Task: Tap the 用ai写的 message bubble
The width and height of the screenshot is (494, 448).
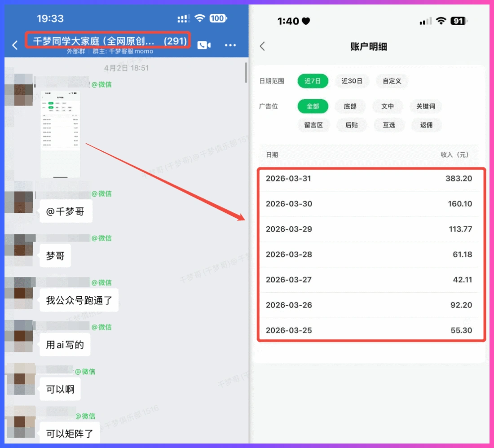Action: [x=65, y=345]
